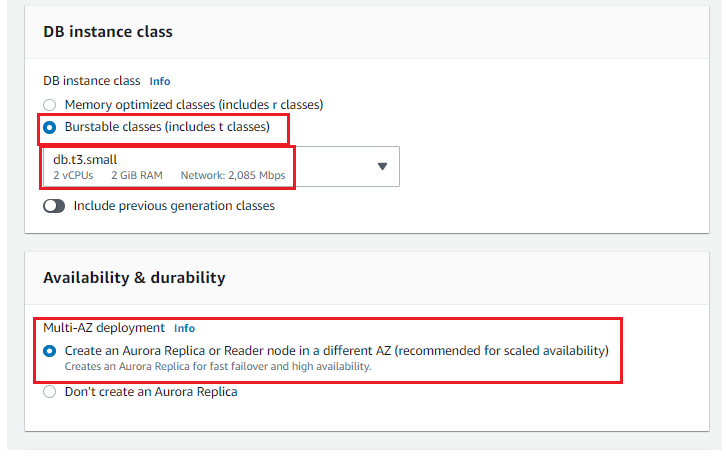Click the dropdown arrow for instance size
The width and height of the screenshot is (726, 456).
point(382,166)
